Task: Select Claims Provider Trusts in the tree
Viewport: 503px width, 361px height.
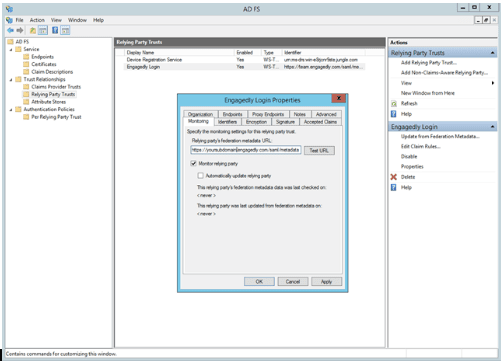Action: pyautogui.click(x=56, y=87)
